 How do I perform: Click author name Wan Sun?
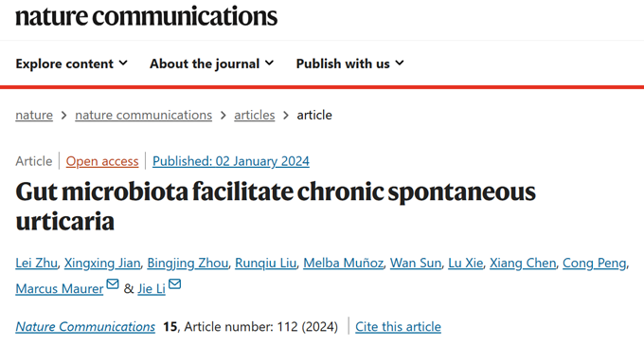416,263
